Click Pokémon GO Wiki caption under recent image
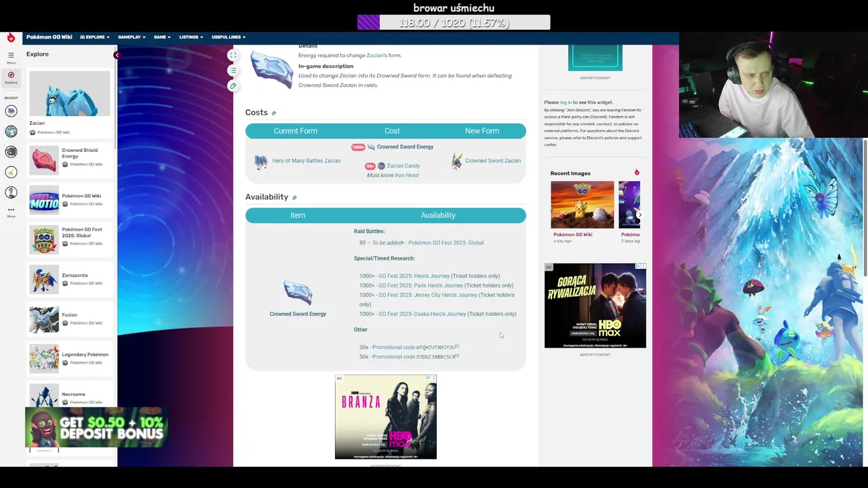868x488 pixels. tap(572, 235)
